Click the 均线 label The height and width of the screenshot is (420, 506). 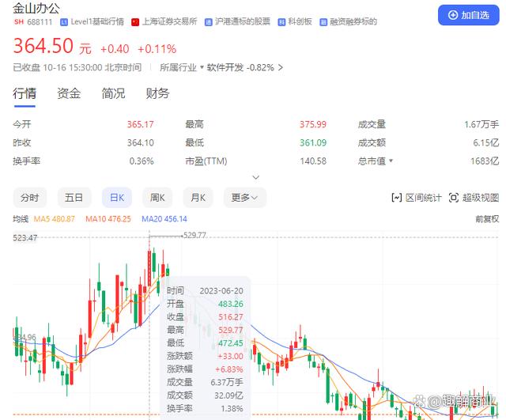[x=21, y=219]
